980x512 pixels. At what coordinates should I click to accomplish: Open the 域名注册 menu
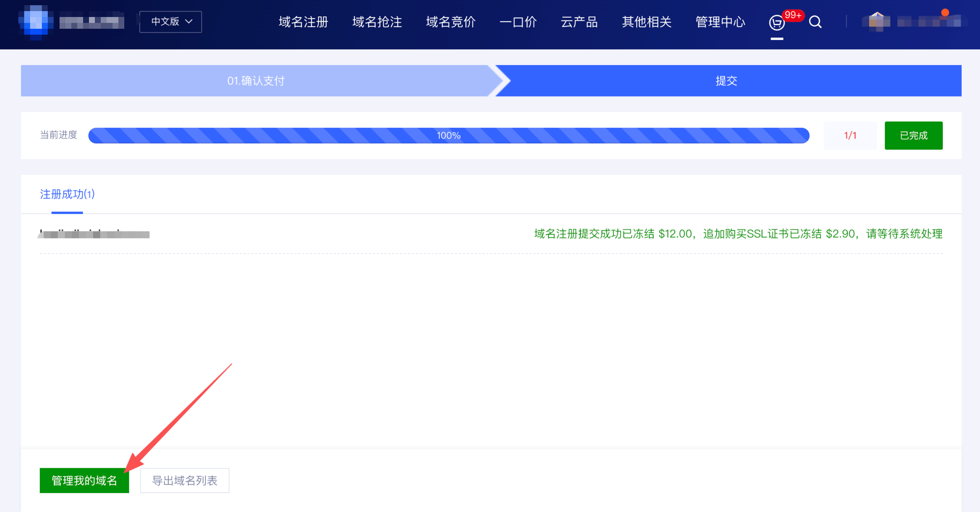coord(303,22)
